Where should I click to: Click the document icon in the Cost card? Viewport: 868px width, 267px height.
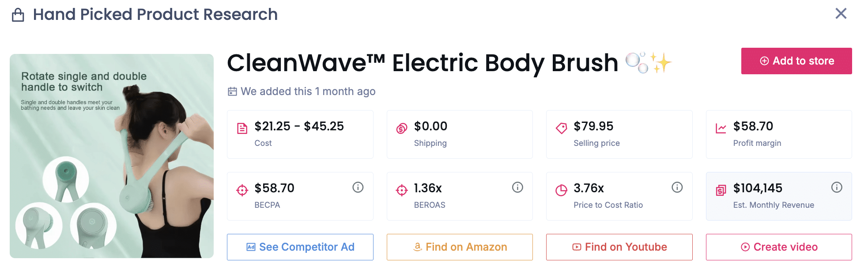241,127
